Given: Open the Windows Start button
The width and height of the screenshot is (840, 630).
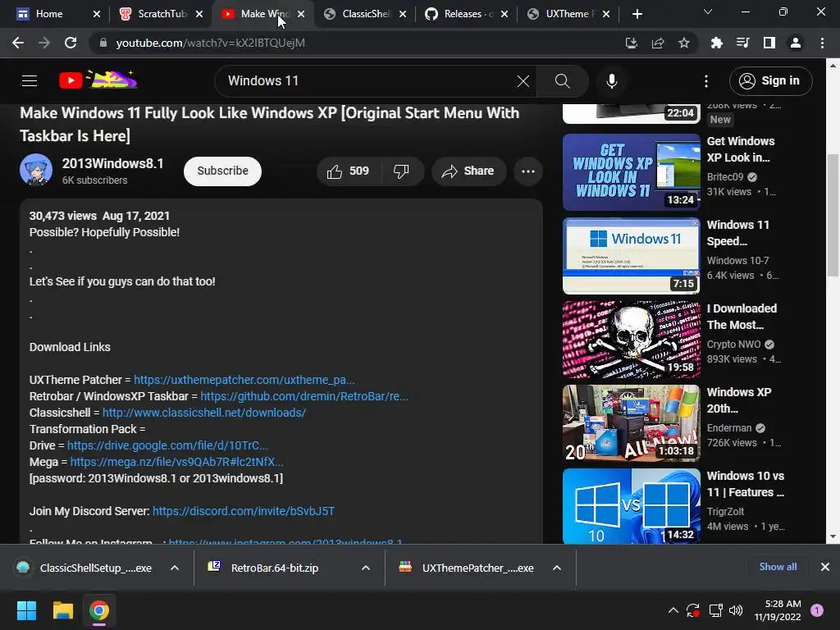Looking at the screenshot, I should 26,610.
